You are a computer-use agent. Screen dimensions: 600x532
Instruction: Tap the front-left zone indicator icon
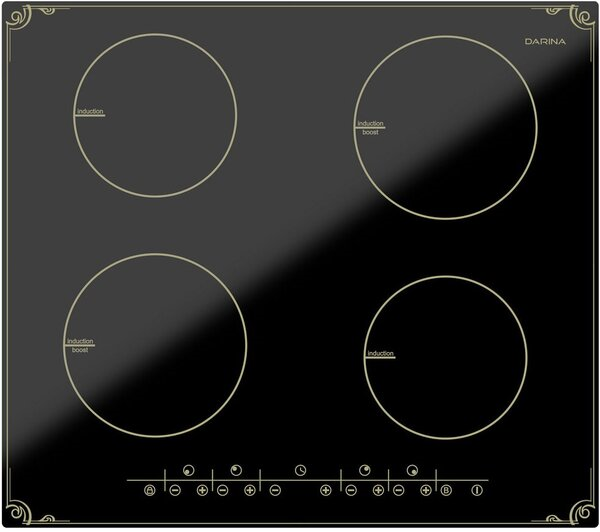189,470
